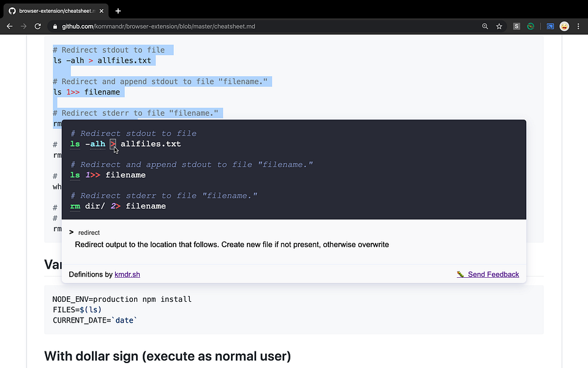
Task: Click the padlock site info icon
Action: (55, 26)
